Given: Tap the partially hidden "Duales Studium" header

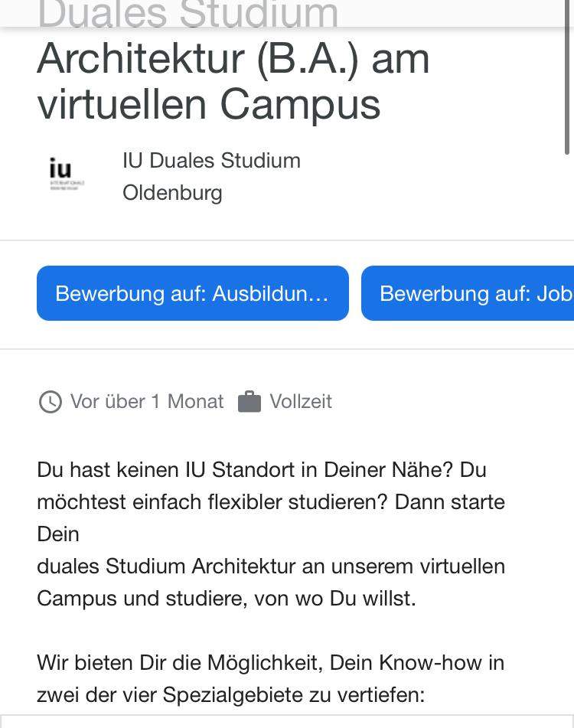Looking at the screenshot, I should 188,14.
